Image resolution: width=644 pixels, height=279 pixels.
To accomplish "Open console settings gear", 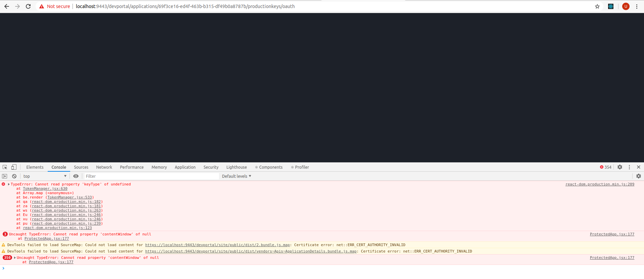I will click(x=639, y=176).
